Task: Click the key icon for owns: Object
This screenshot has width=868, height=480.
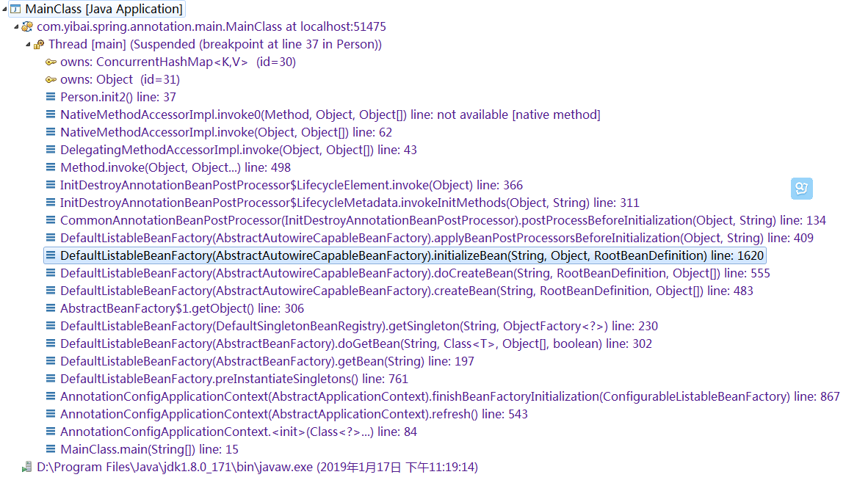Action: point(51,79)
